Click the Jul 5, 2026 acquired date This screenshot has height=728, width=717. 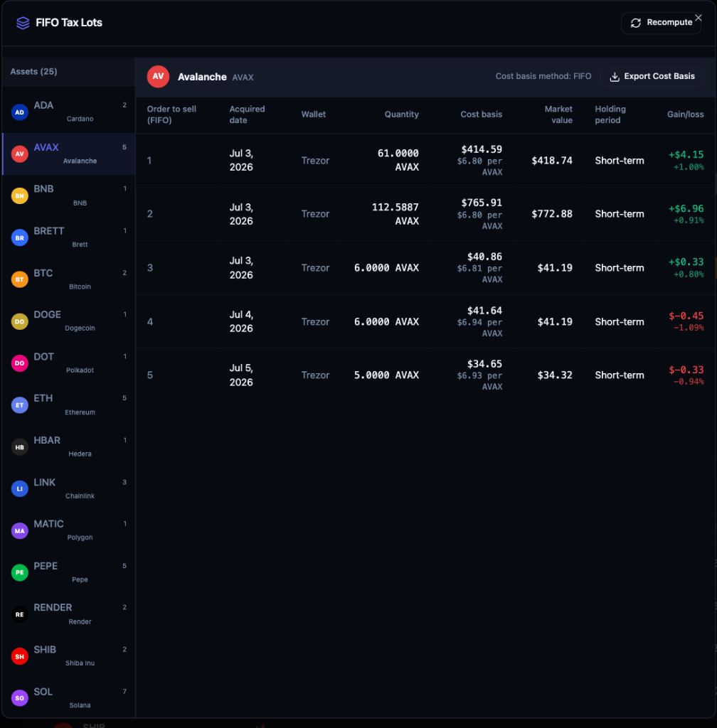click(x=241, y=375)
